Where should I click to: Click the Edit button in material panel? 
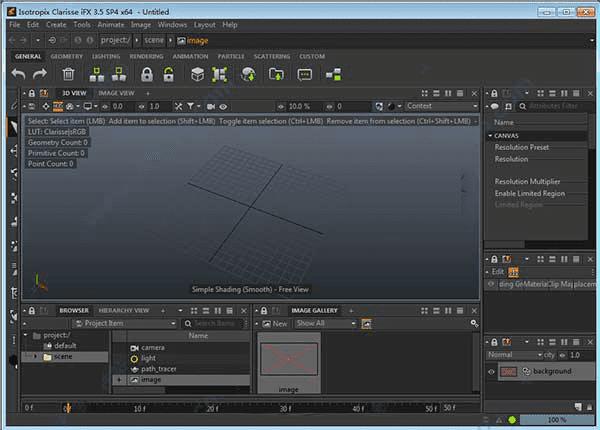coord(497,271)
